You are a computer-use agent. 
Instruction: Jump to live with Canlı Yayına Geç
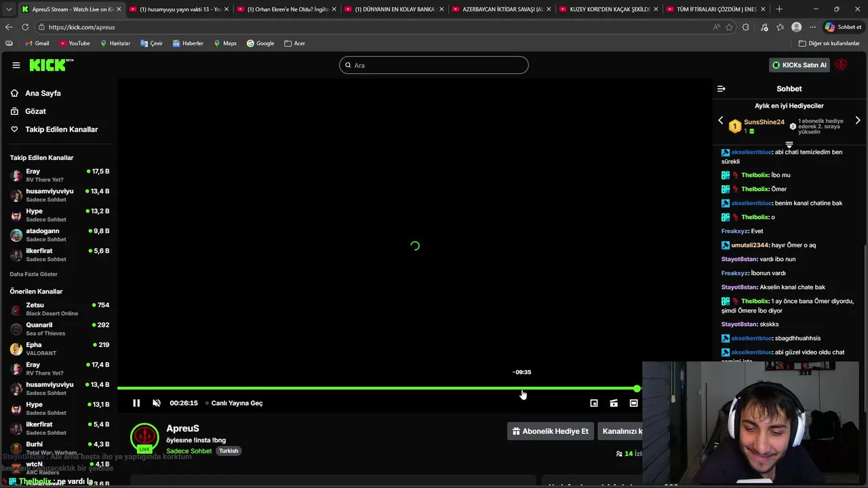(237, 403)
